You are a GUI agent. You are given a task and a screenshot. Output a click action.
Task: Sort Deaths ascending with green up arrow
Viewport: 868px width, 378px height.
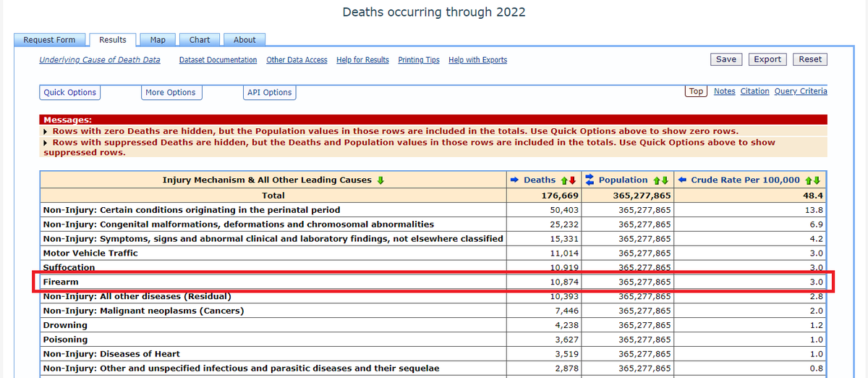(x=564, y=180)
